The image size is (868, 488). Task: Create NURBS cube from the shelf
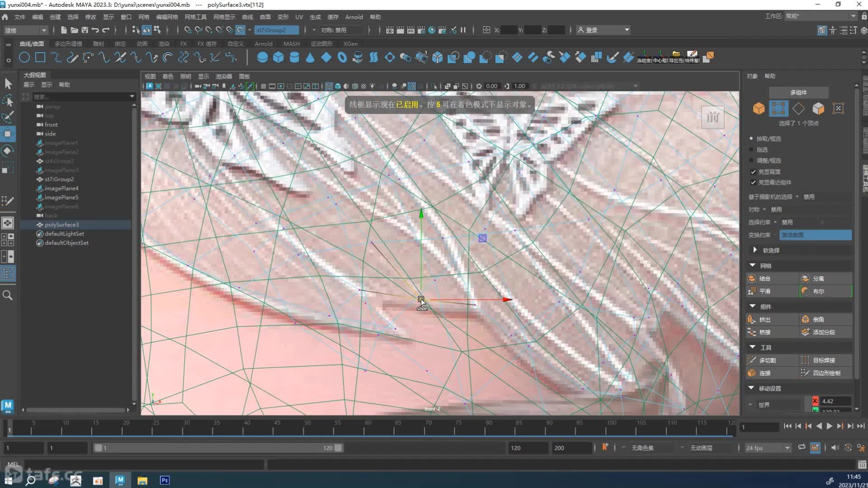tap(278, 57)
